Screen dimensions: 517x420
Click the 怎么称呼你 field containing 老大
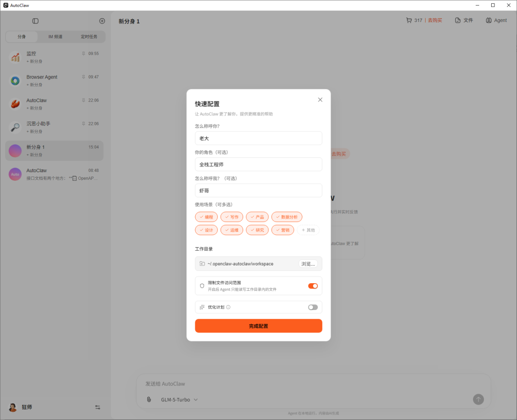tap(258, 138)
